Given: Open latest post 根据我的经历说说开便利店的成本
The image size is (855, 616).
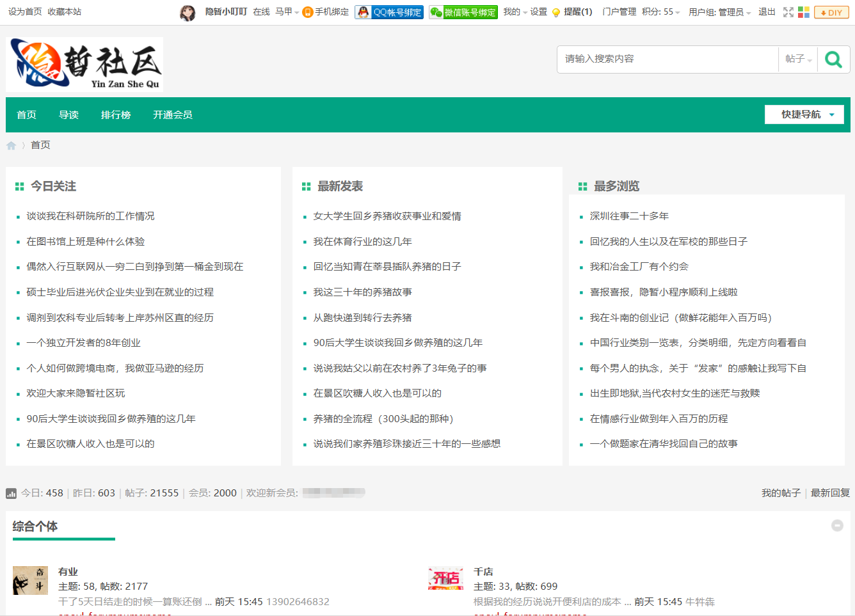Looking at the screenshot, I should 552,602.
